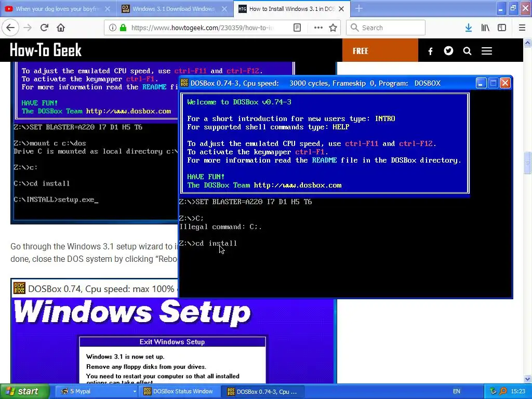The width and height of the screenshot is (532, 399).
Task: Open the Library bookshelf icon
Action: tap(485, 28)
